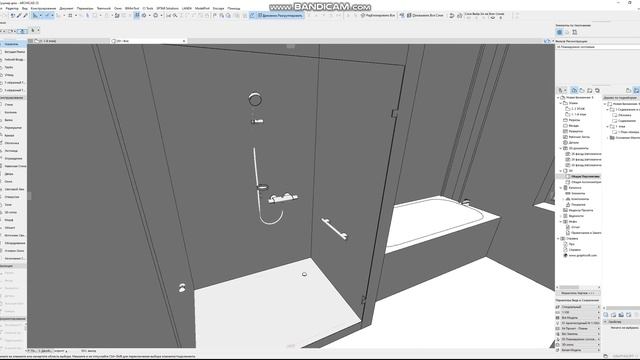
Task: Open www.graphisoft.com link in Navigator
Action: pos(582,256)
